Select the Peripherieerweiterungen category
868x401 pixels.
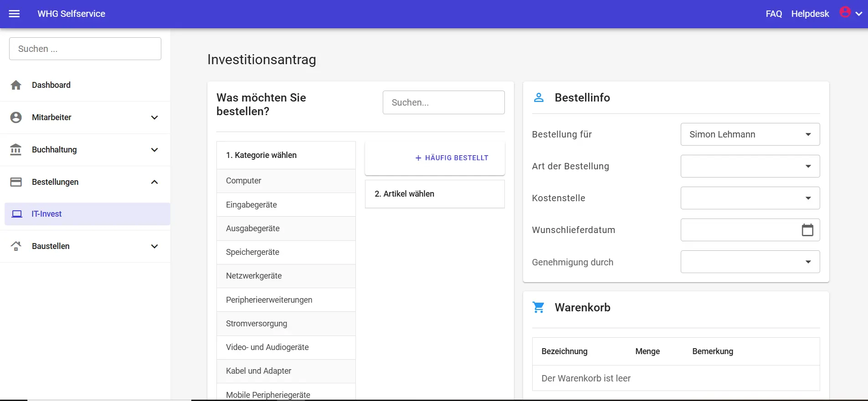tap(286, 300)
